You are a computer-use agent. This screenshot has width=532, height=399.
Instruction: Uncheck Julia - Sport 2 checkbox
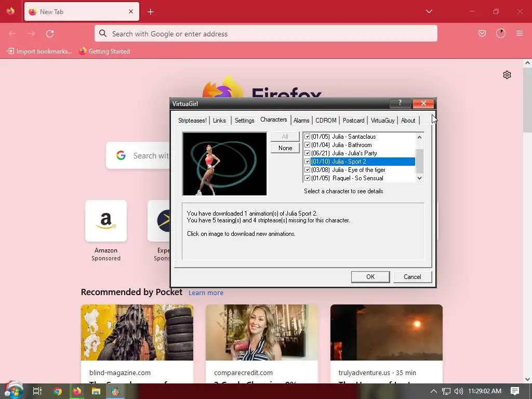[x=307, y=162]
